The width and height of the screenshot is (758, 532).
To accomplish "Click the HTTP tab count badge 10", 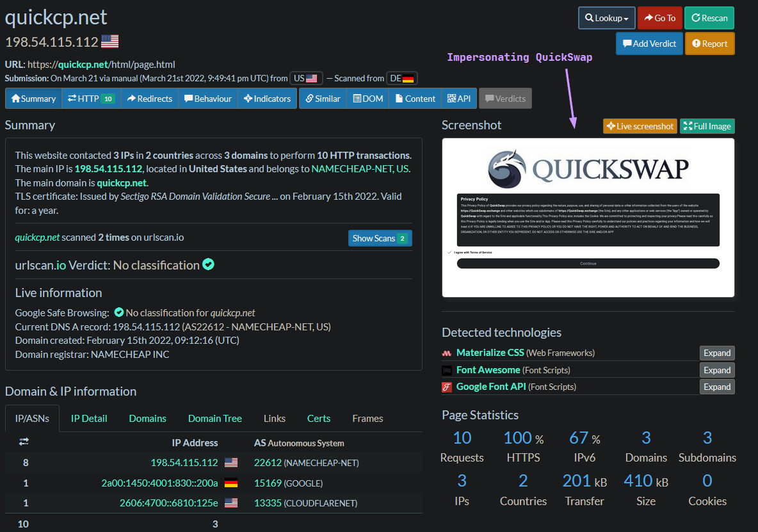I will [x=108, y=99].
